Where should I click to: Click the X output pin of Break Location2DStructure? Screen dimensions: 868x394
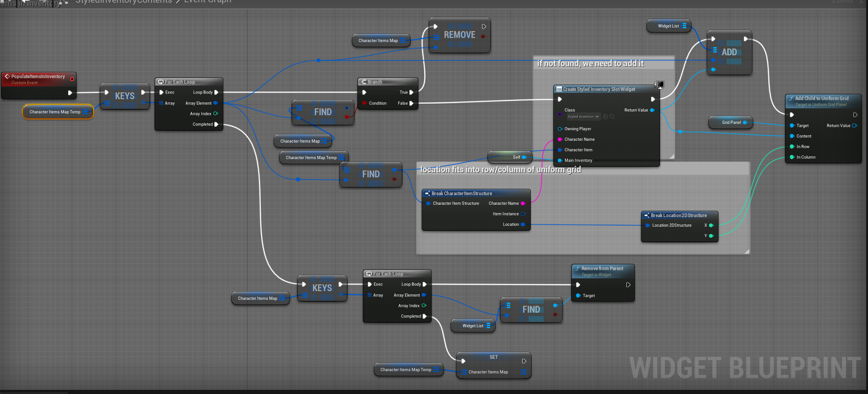click(x=711, y=225)
